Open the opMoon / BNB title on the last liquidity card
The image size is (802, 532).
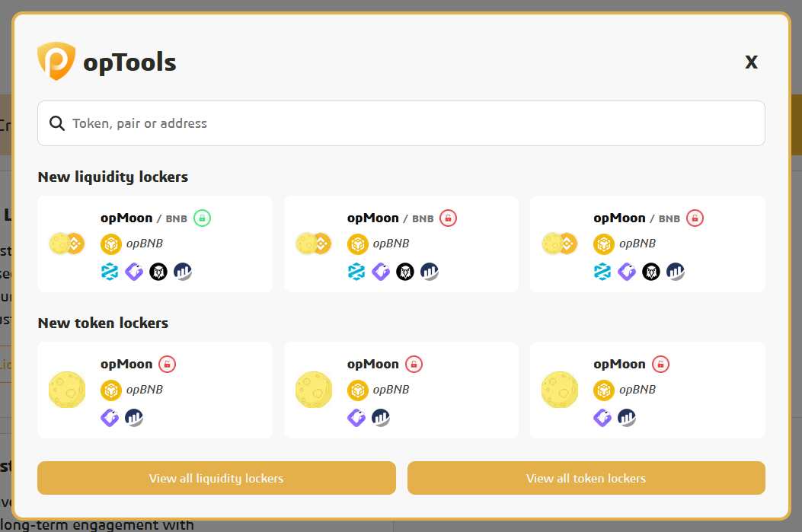click(637, 218)
